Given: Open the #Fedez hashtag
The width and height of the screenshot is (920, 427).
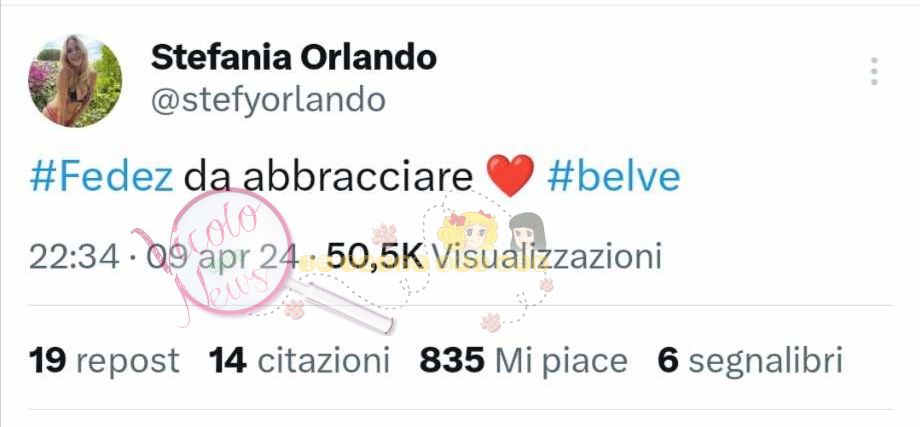Looking at the screenshot, I should pos(102,176).
